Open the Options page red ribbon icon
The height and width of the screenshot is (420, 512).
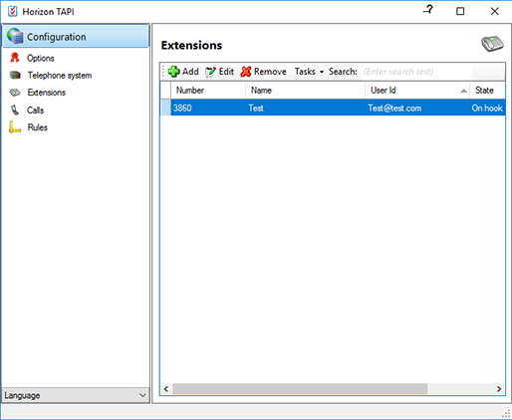pos(15,58)
